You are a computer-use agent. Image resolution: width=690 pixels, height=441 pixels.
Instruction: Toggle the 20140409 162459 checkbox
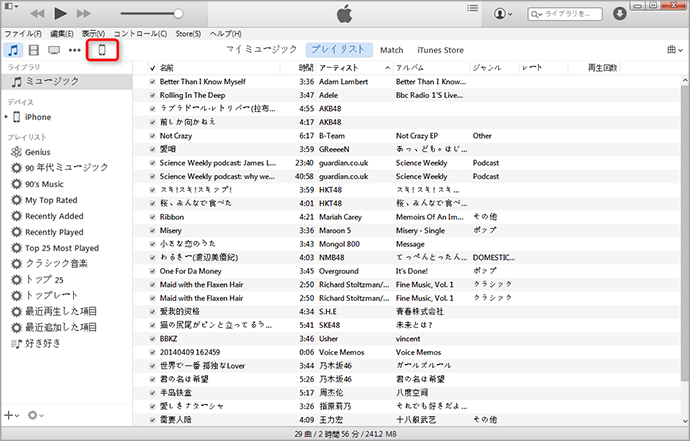pyautogui.click(x=152, y=352)
